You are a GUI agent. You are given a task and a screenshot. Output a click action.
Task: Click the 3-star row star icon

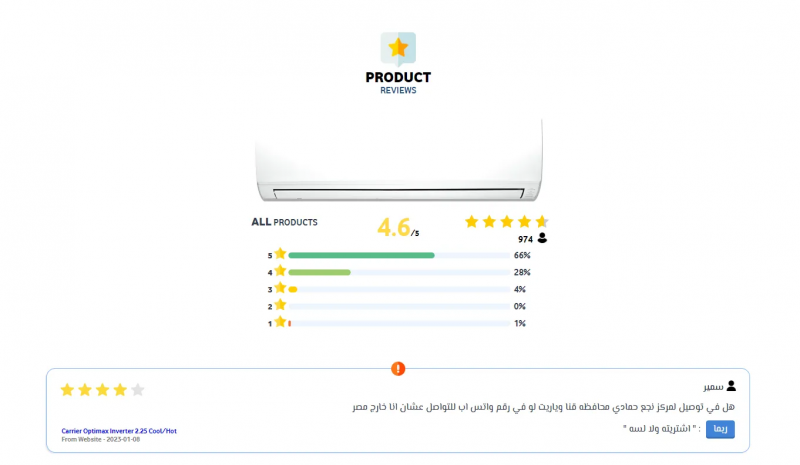[280, 288]
